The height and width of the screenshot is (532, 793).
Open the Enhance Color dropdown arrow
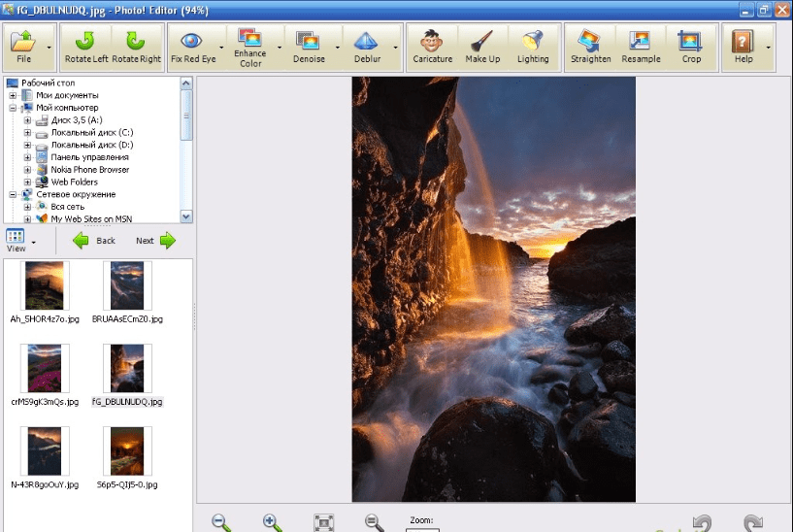click(x=281, y=47)
